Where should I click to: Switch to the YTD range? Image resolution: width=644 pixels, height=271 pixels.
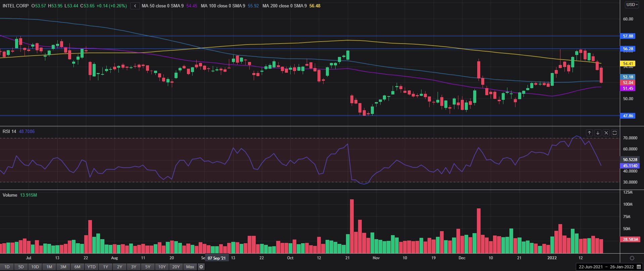tap(91, 267)
